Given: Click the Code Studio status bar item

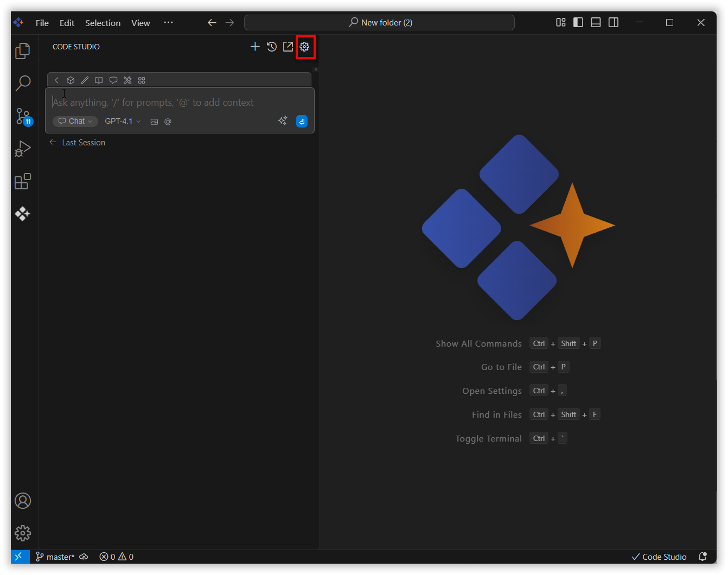Looking at the screenshot, I should point(659,557).
